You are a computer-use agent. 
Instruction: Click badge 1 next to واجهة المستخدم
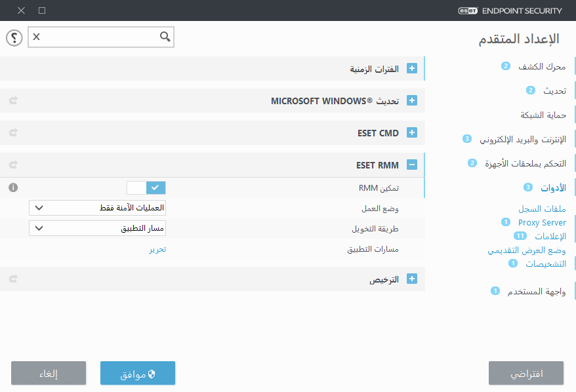495,291
